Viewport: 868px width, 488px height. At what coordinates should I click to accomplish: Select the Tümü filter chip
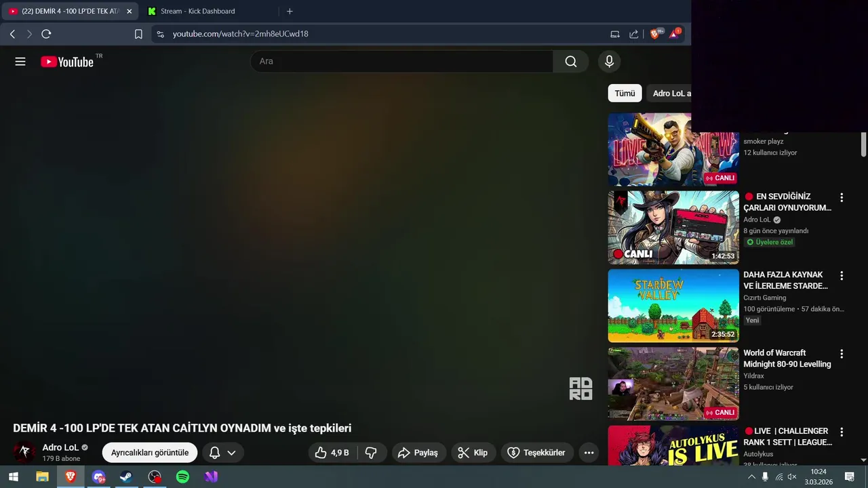click(625, 94)
